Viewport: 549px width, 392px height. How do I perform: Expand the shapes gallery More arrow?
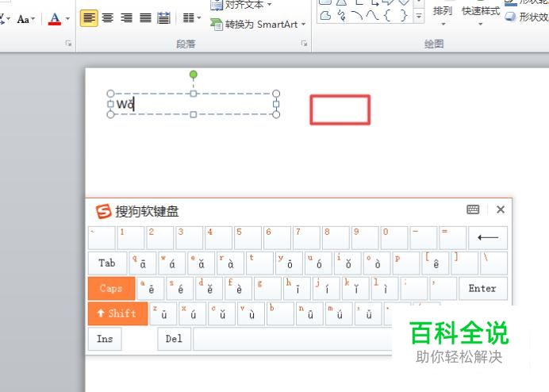click(418, 16)
